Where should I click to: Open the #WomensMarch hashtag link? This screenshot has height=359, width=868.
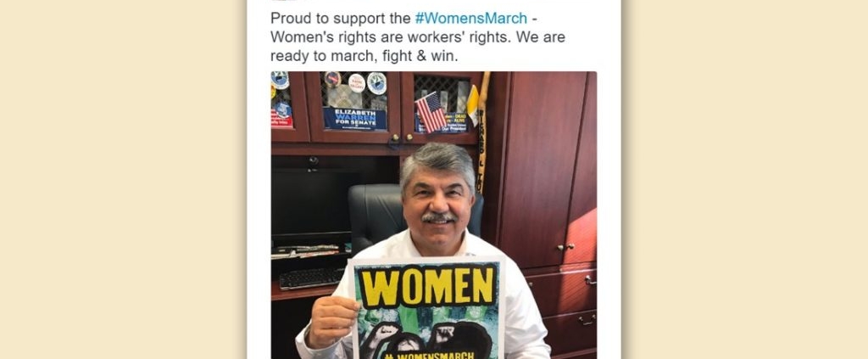(x=470, y=19)
